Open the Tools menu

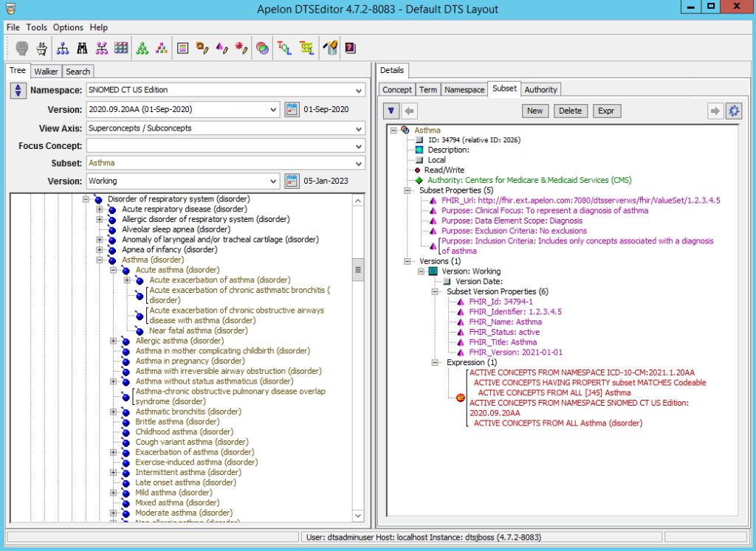tap(36, 27)
